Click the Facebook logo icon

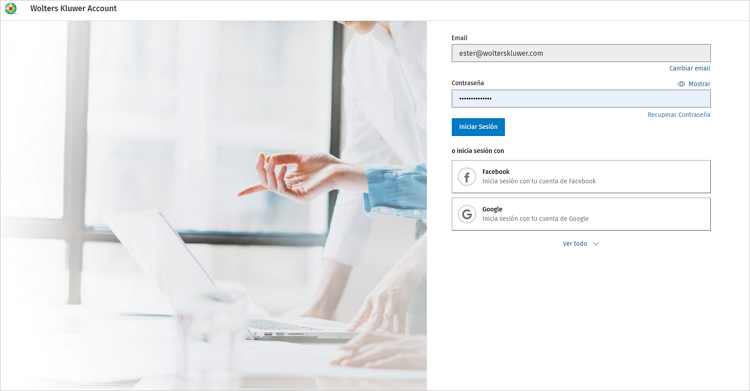(x=467, y=177)
